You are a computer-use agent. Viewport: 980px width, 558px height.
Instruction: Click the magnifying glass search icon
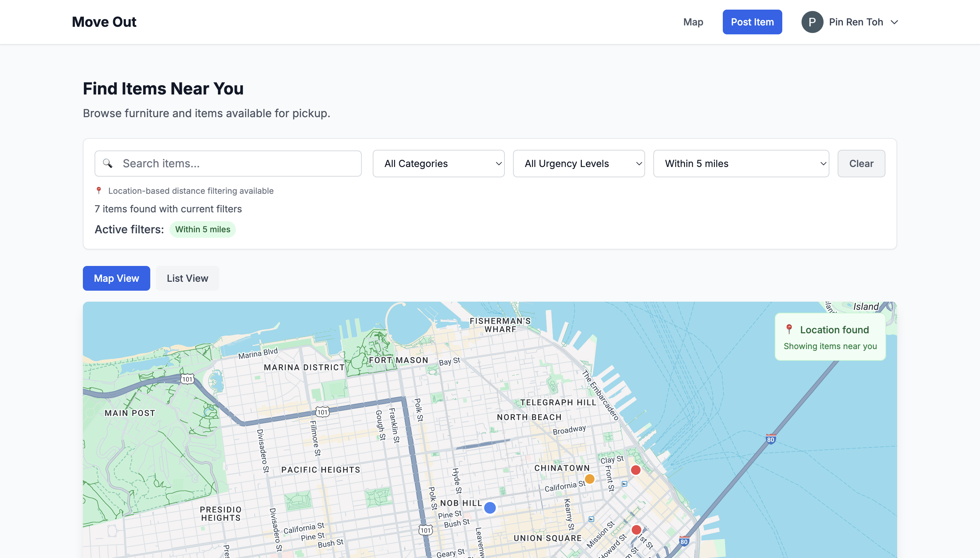pyautogui.click(x=108, y=164)
